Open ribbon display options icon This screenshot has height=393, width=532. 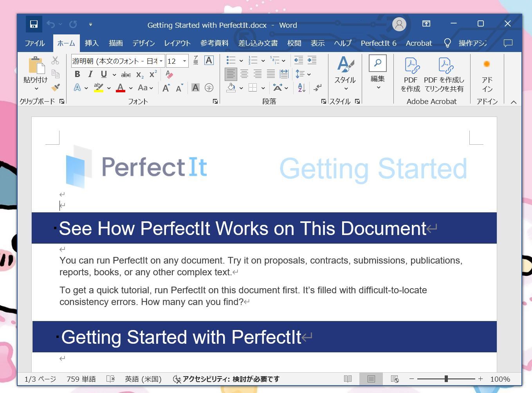click(x=426, y=24)
